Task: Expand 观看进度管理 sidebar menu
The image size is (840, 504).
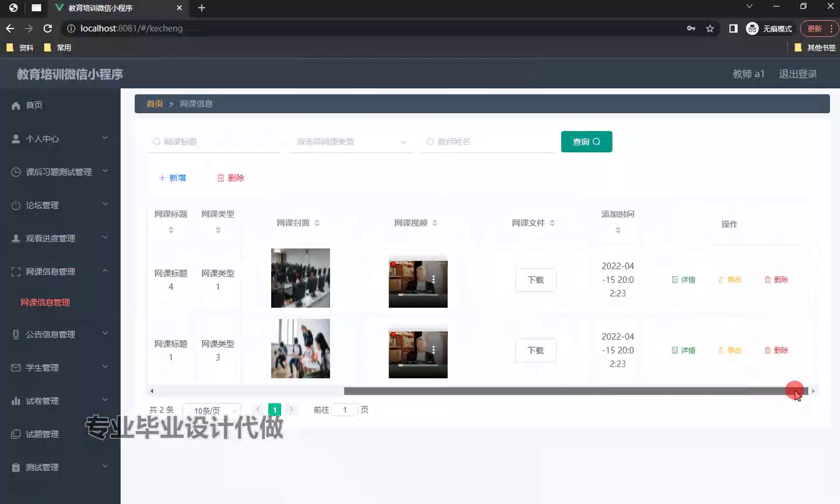Action: tap(60, 239)
